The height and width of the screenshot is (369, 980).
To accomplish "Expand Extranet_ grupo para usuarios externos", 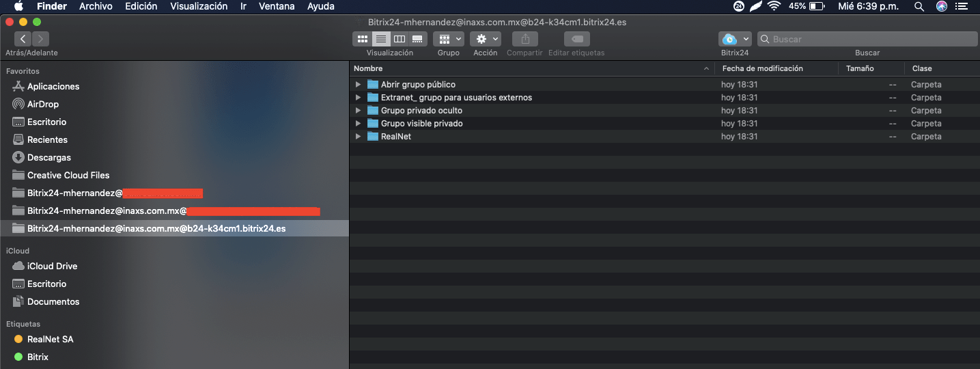I will [x=358, y=98].
